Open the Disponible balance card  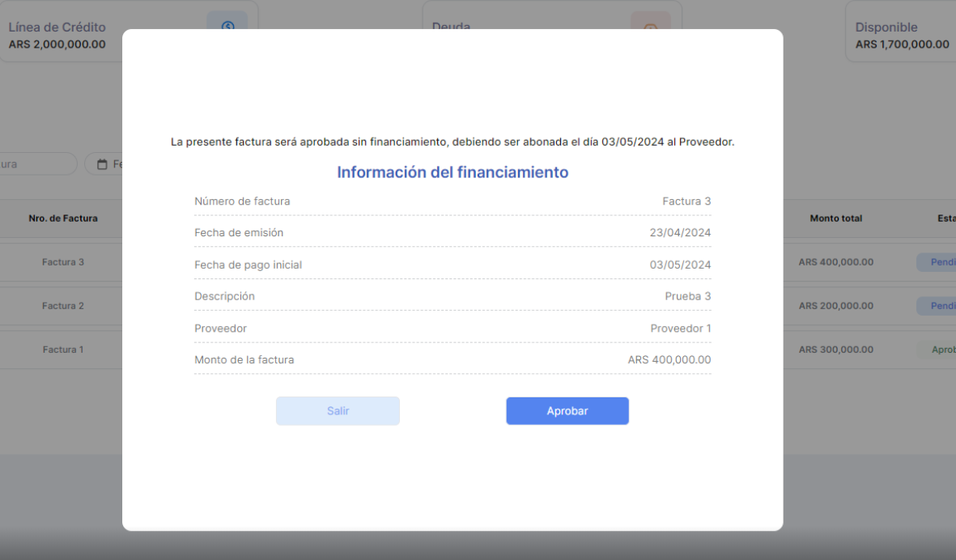click(x=900, y=36)
